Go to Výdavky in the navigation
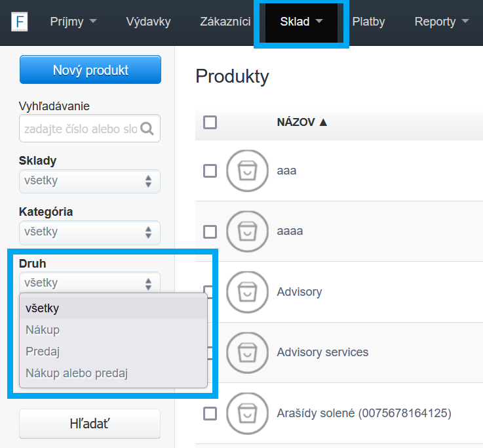The width and height of the screenshot is (483, 448). tap(148, 22)
